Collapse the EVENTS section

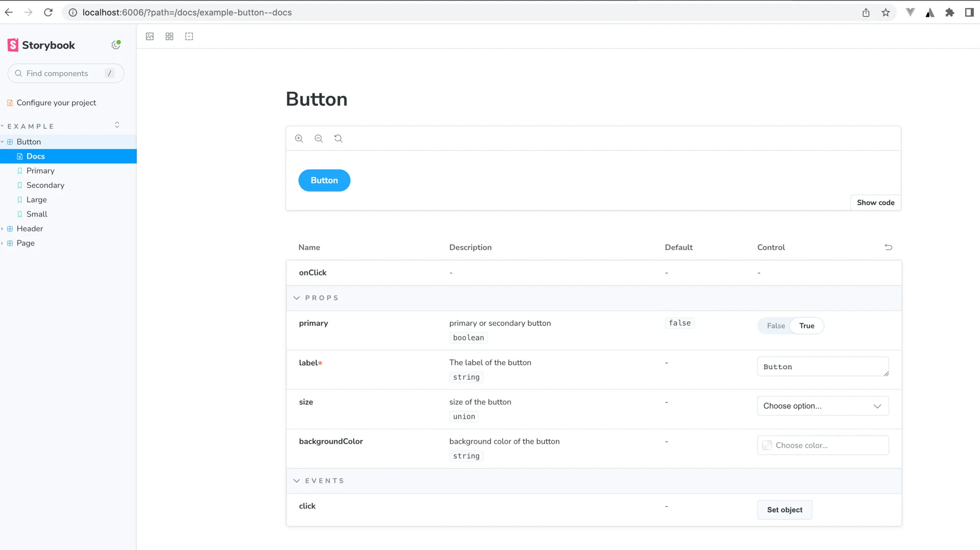click(297, 481)
